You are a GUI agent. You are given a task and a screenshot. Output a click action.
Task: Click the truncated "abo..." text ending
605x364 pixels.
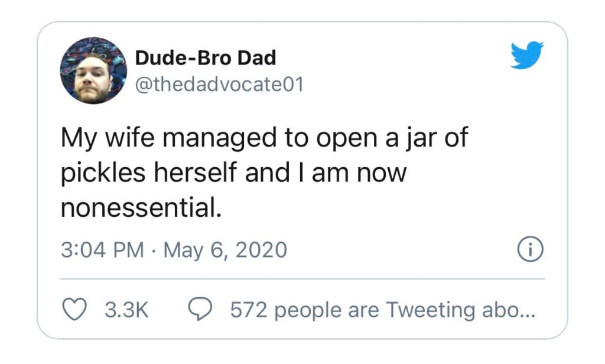coord(509,310)
